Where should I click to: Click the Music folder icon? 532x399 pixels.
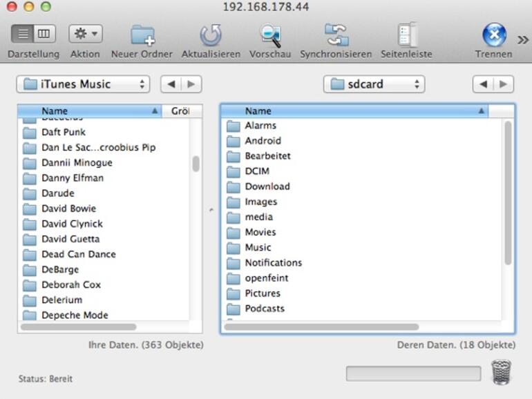click(x=234, y=248)
